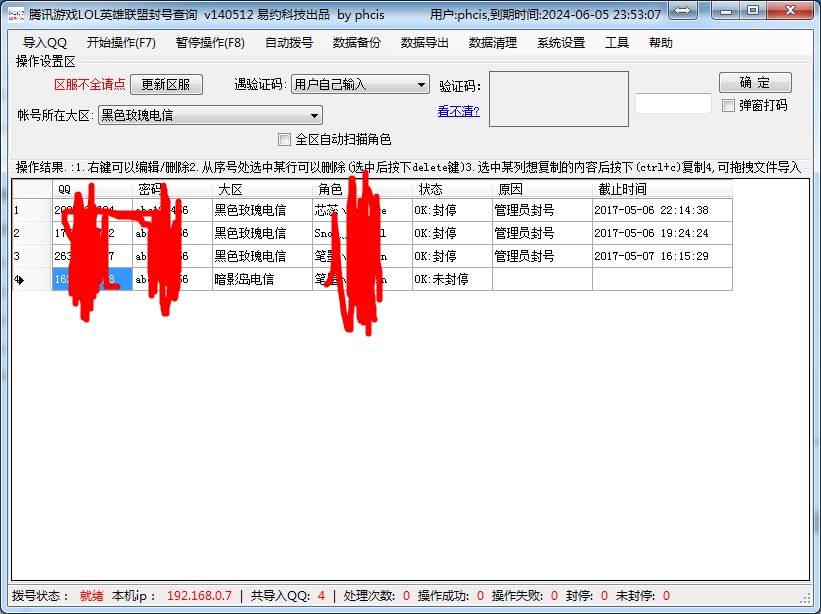
Task: Enable 全区自动扫描角色 checkbox
Action: pyautogui.click(x=284, y=139)
